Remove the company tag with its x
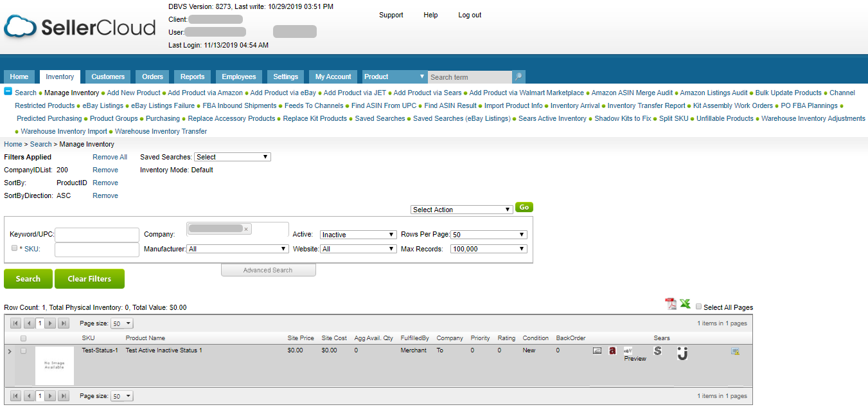The image size is (868, 407). pyautogui.click(x=246, y=229)
